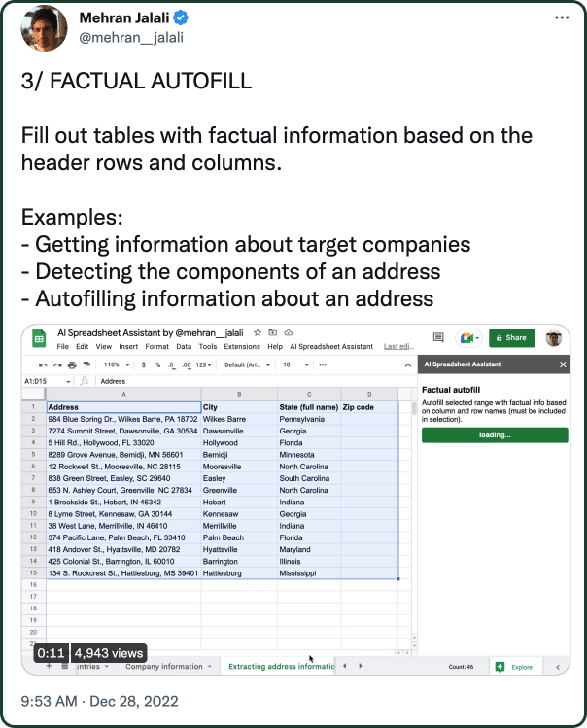Open the Data menu
The image size is (587, 728).
(184, 346)
